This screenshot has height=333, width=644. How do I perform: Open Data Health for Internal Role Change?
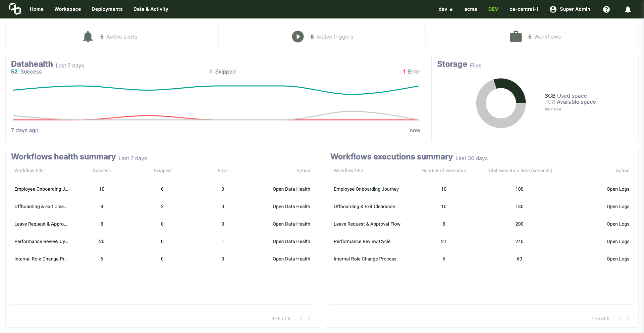tap(291, 259)
